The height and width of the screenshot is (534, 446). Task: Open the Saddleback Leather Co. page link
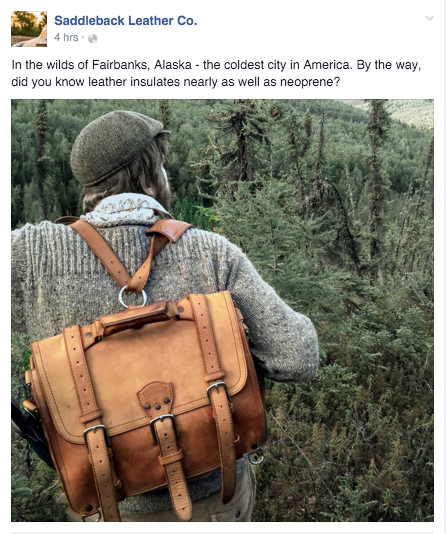click(126, 21)
